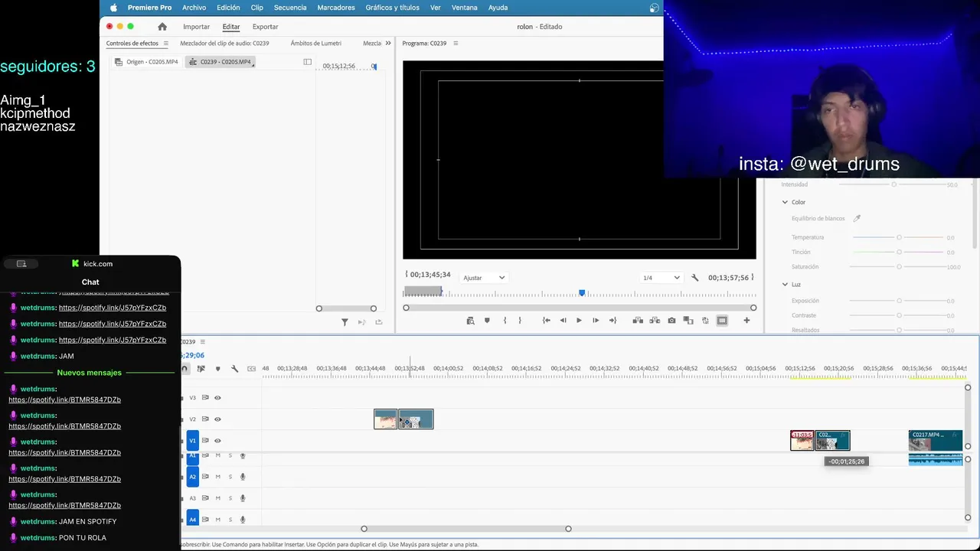The image size is (980, 551).
Task: Open the Button Editor plus icon
Action: tap(746, 321)
